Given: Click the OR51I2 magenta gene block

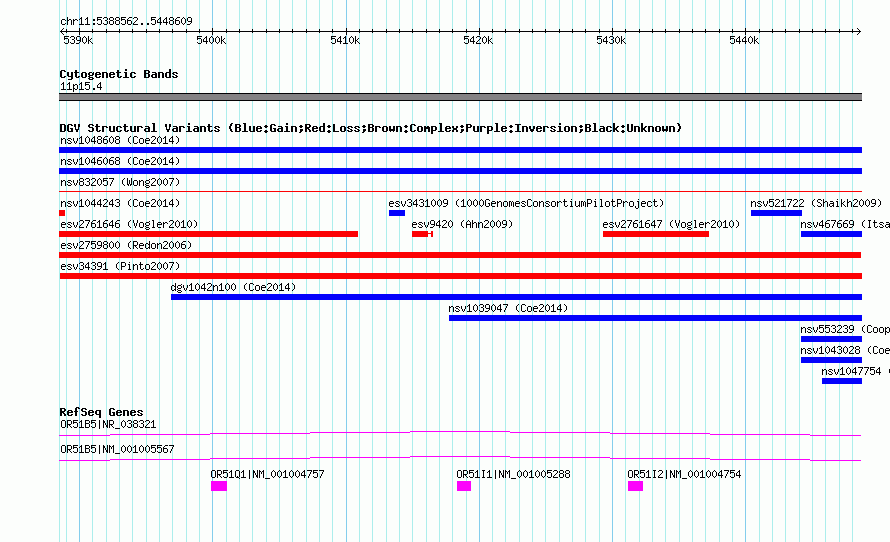Looking at the screenshot, I should (635, 486).
